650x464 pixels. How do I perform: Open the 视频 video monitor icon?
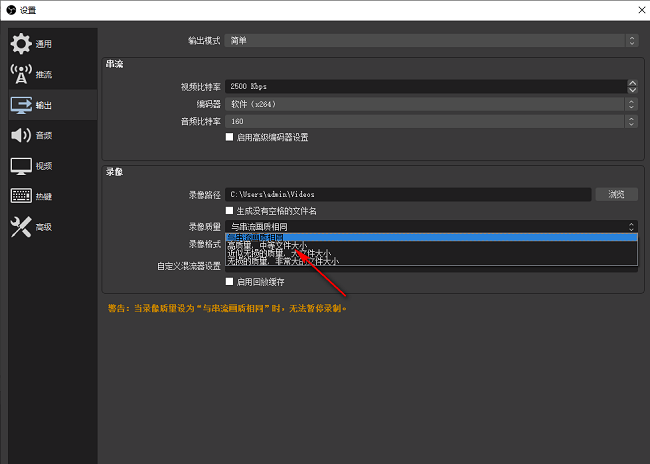21,166
